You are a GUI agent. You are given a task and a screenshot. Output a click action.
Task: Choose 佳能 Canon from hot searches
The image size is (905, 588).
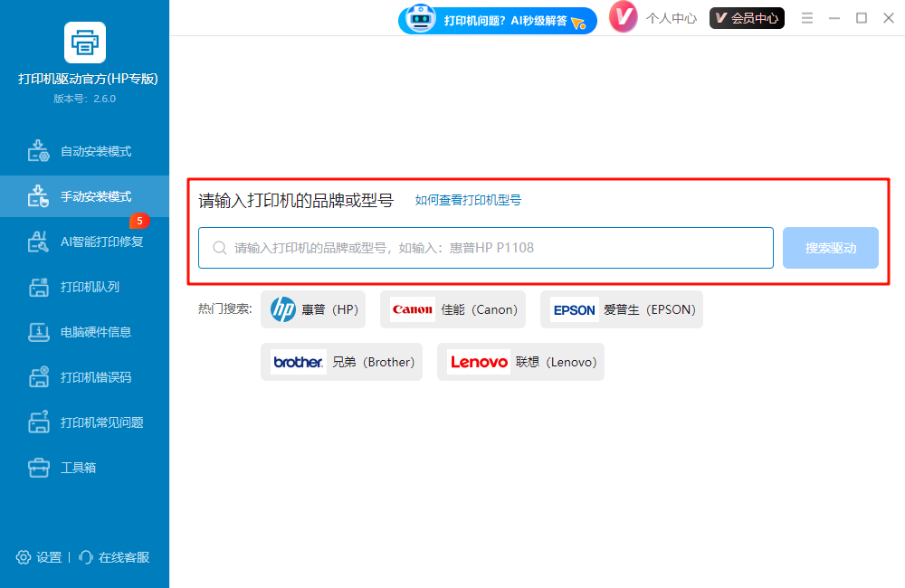(x=452, y=308)
